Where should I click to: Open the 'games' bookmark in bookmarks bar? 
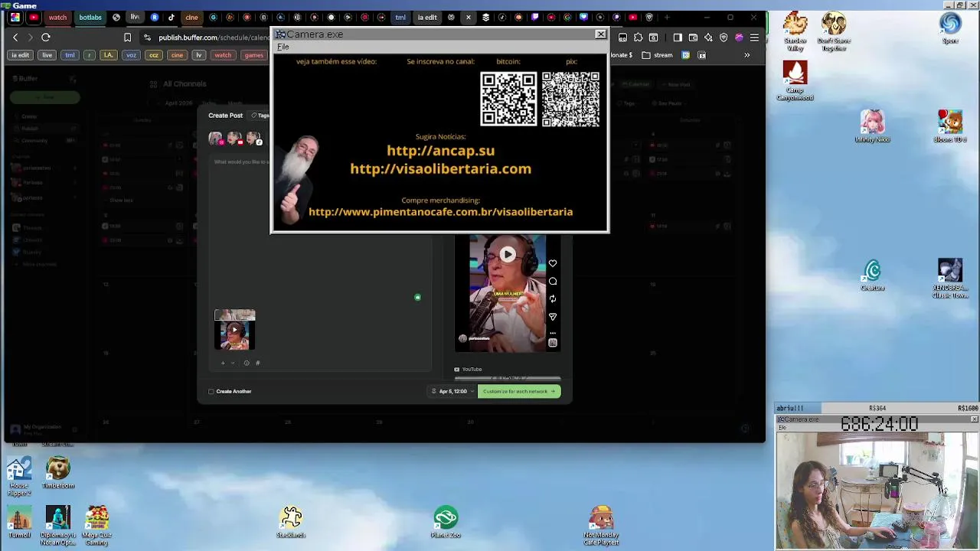(253, 55)
